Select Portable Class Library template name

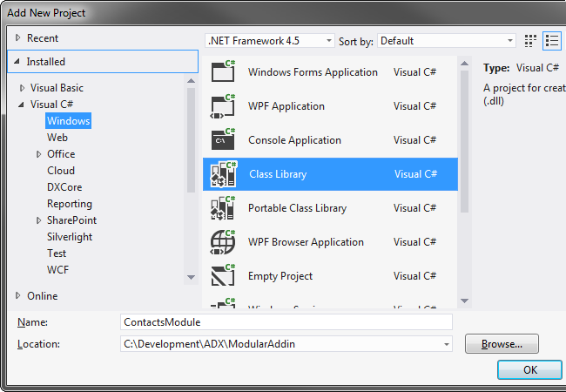click(x=297, y=208)
